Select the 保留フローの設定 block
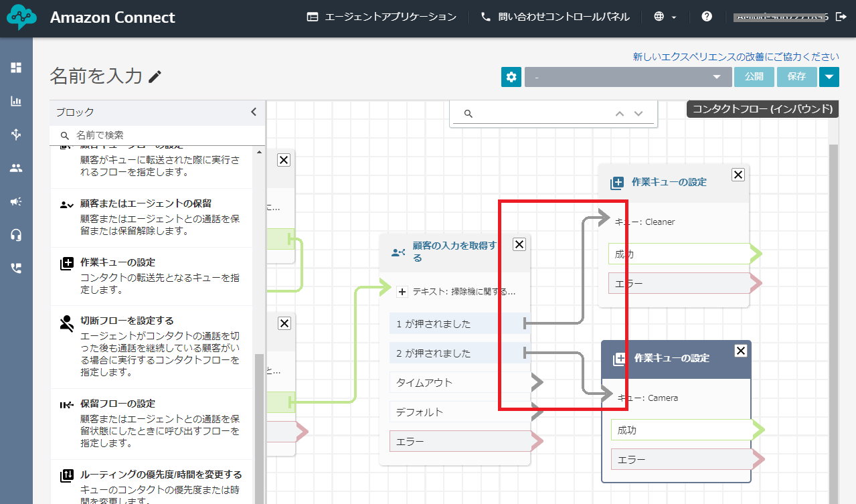This screenshot has height=504, width=856. coord(152,424)
